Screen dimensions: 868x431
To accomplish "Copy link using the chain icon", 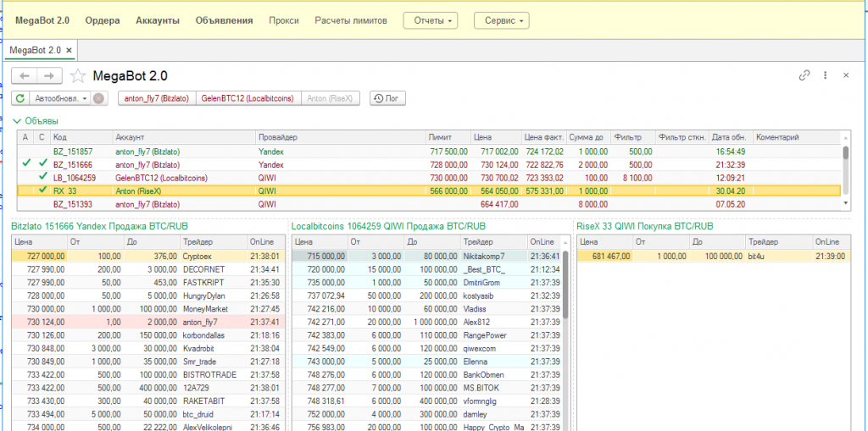I will tap(804, 76).
